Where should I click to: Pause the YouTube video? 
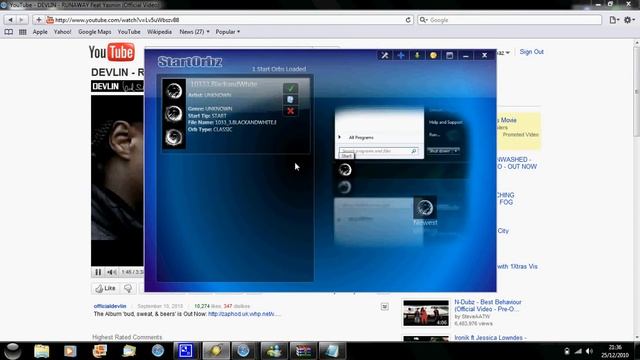(98, 272)
